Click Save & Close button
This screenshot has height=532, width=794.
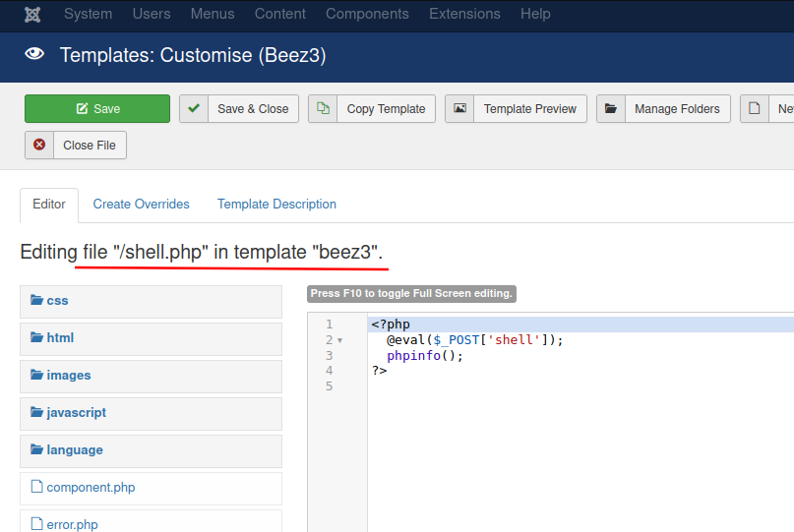[239, 109]
